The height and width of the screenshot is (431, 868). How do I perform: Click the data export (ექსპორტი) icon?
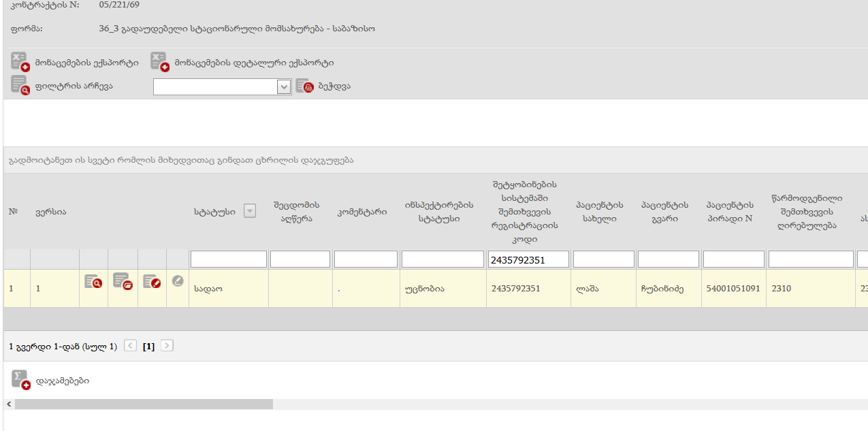pyautogui.click(x=20, y=62)
